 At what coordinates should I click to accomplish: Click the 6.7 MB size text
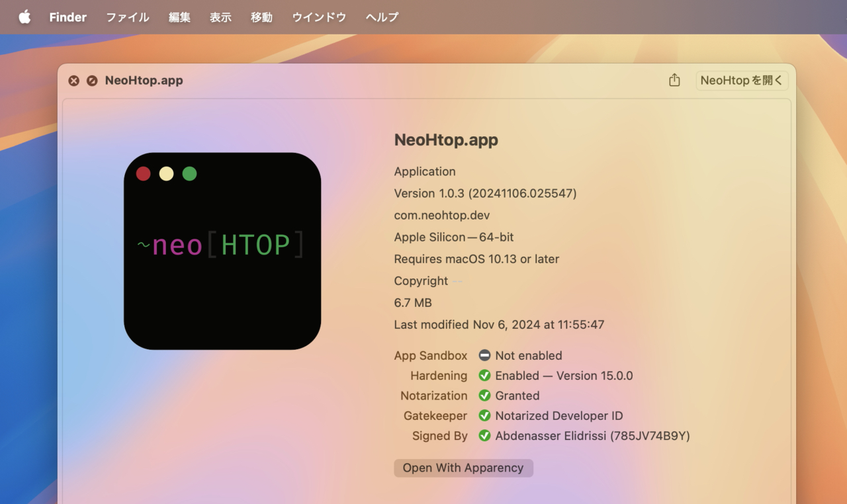coord(413,302)
